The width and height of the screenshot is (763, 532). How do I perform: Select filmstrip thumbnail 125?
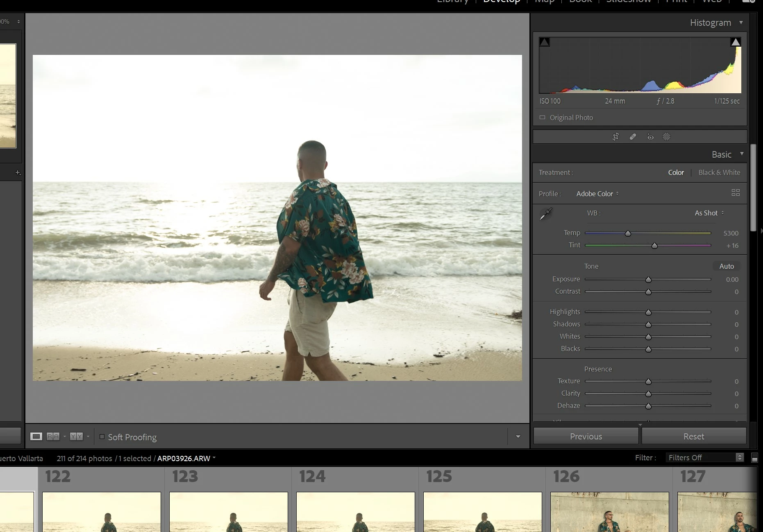[483, 512]
